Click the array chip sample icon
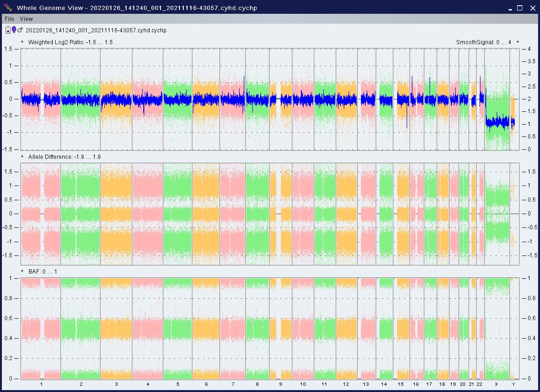This screenshot has width=540, height=392. click(8, 30)
